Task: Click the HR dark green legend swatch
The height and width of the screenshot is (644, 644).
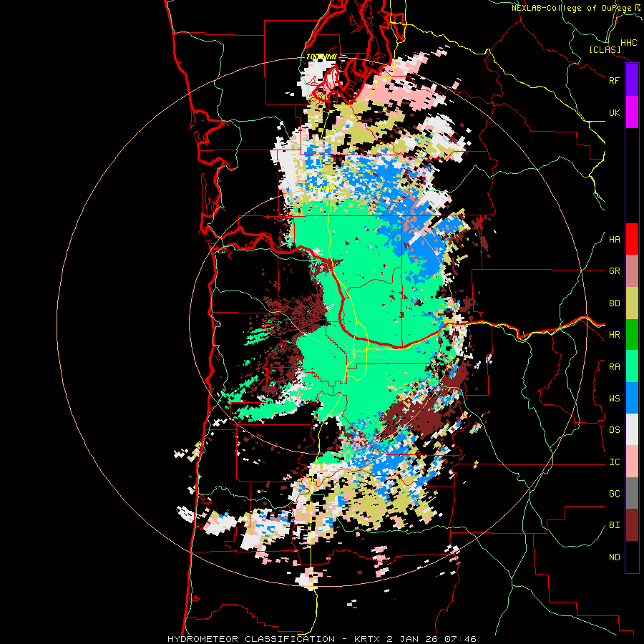Action: coord(632,335)
